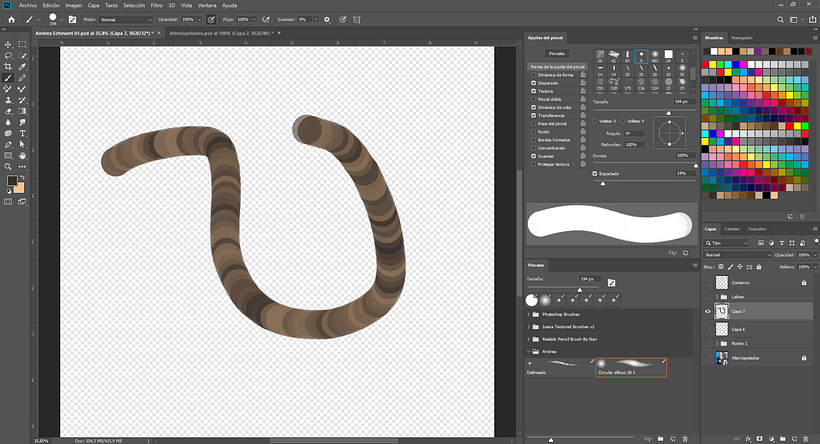Screen dimensions: 820x444
Task: Open the brush preset picker arrow
Action: point(62,19)
